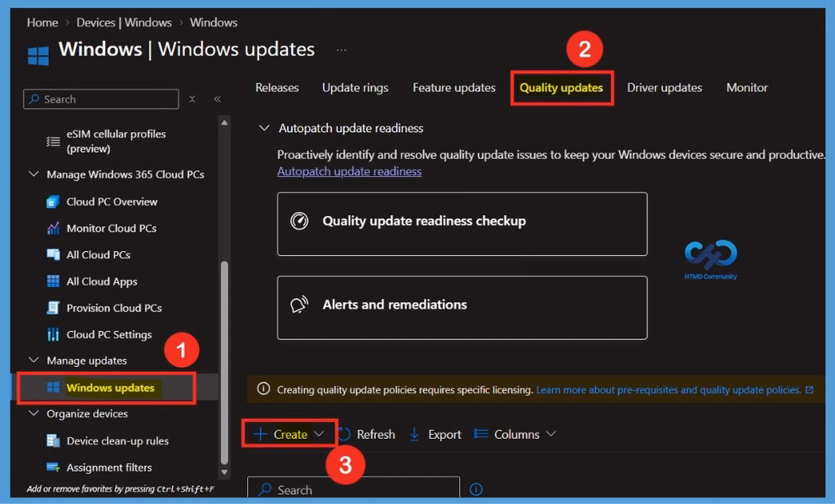Switch to the Monitor tab
The image size is (835, 504).
pyautogui.click(x=747, y=87)
